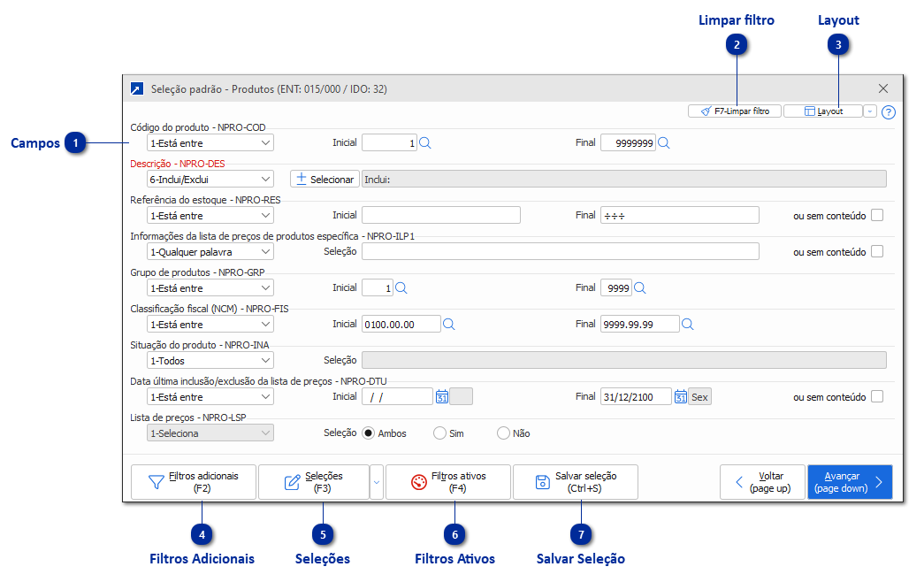Open Situação do produto 1-Todos dropdown
The width and height of the screenshot is (924, 582).
[210, 361]
